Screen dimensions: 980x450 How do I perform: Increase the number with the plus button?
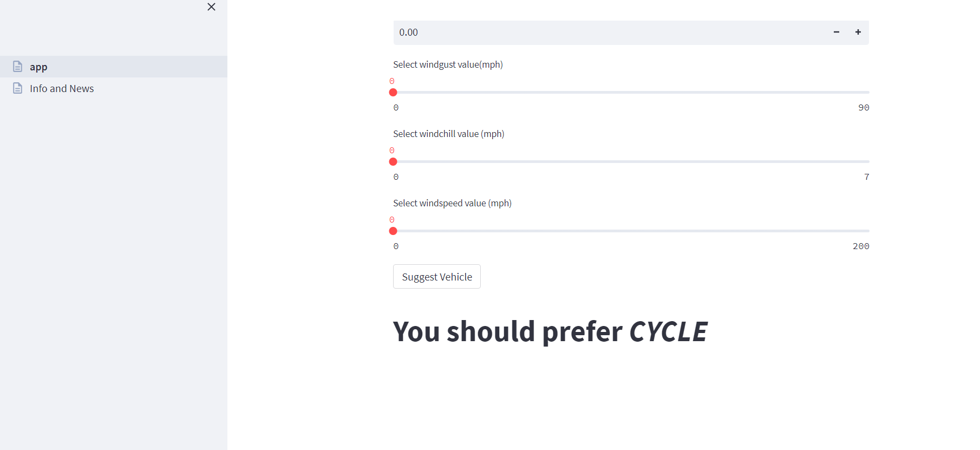point(858,32)
